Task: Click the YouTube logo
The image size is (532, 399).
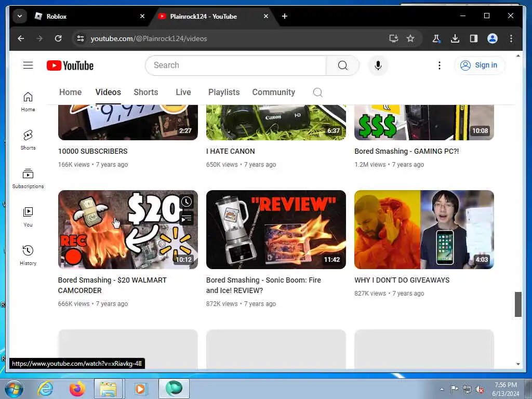Action: (70, 65)
